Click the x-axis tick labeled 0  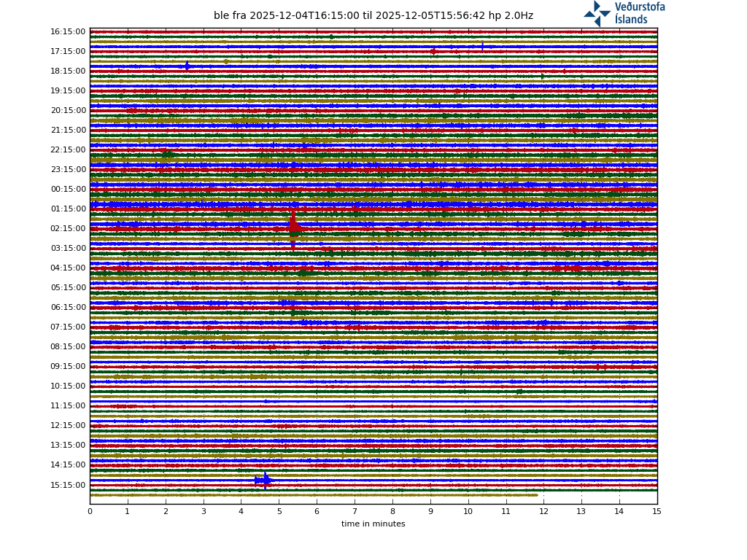click(x=90, y=511)
